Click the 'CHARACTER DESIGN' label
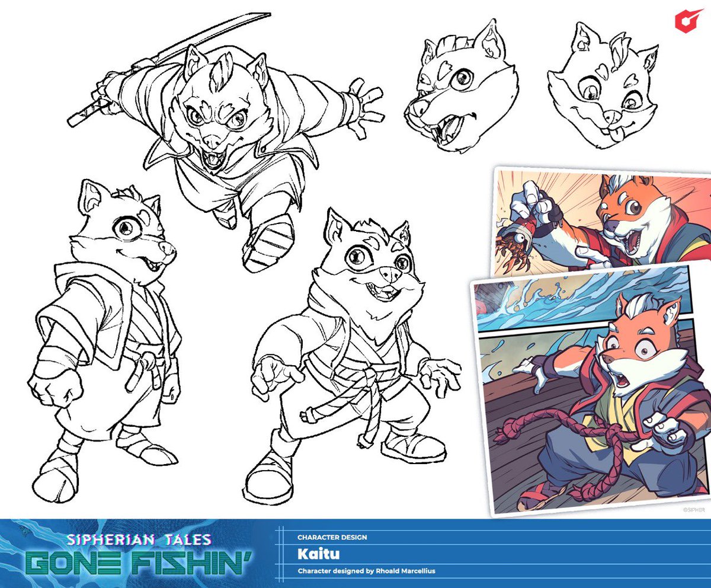The image size is (711, 588). point(332,537)
